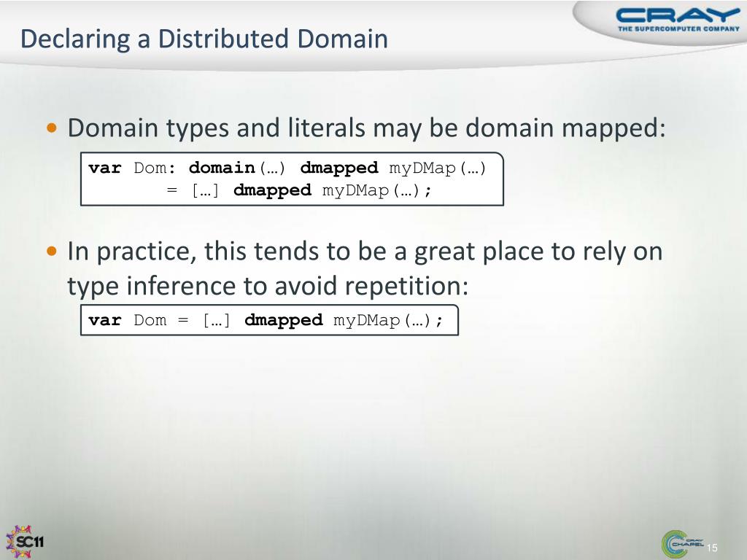The width and height of the screenshot is (747, 560).
Task: Click the line 'In practice, this tends to be a great place'
Action: click(x=365, y=252)
